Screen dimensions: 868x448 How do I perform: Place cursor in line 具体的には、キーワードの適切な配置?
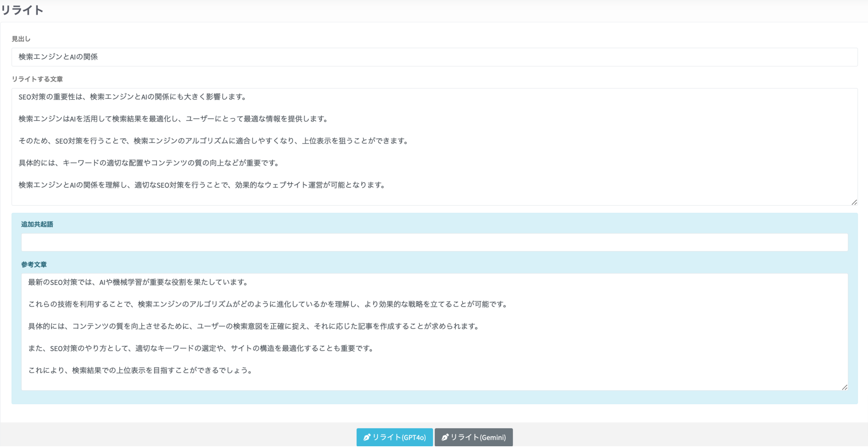149,163
